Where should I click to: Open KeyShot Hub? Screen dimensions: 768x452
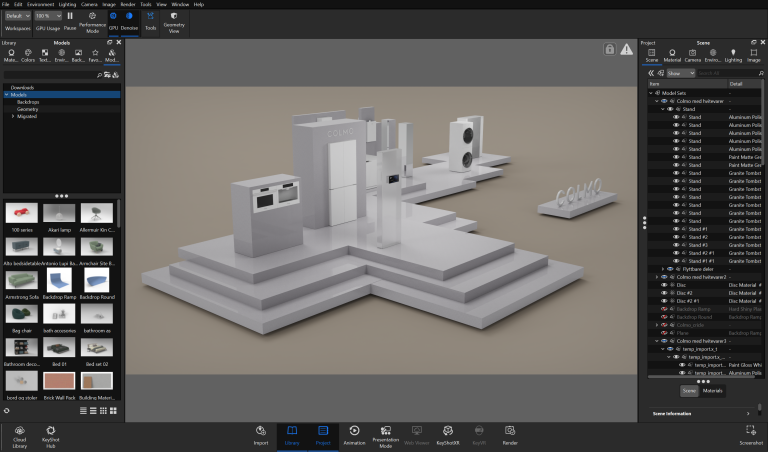coord(50,431)
